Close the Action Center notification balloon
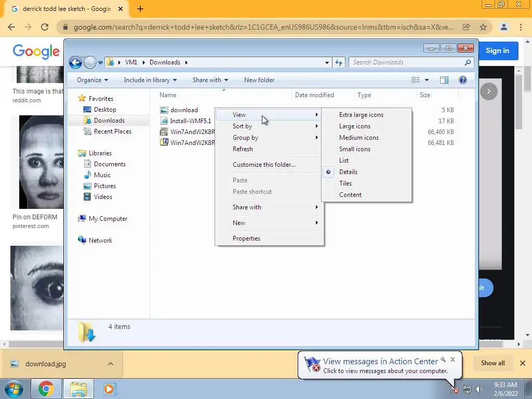 (x=453, y=360)
